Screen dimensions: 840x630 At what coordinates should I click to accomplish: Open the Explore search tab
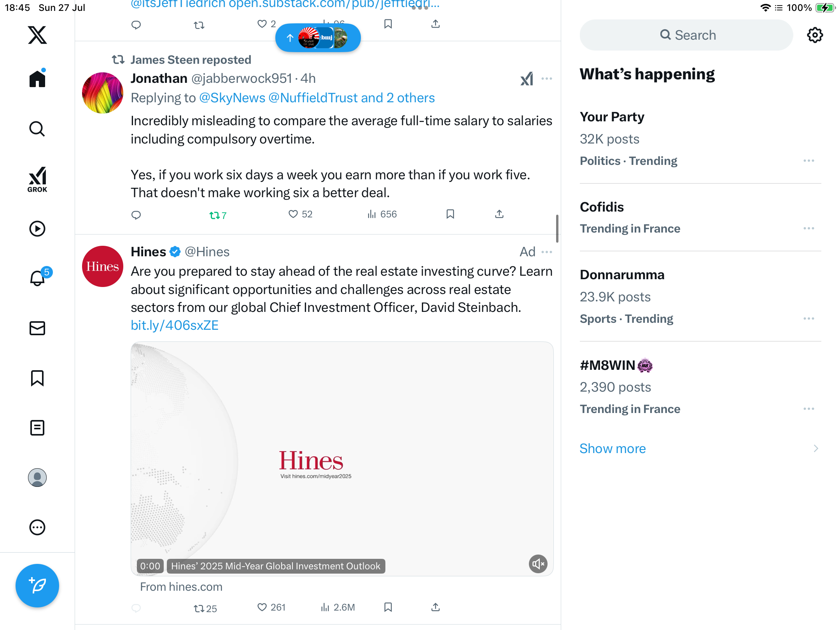click(37, 129)
